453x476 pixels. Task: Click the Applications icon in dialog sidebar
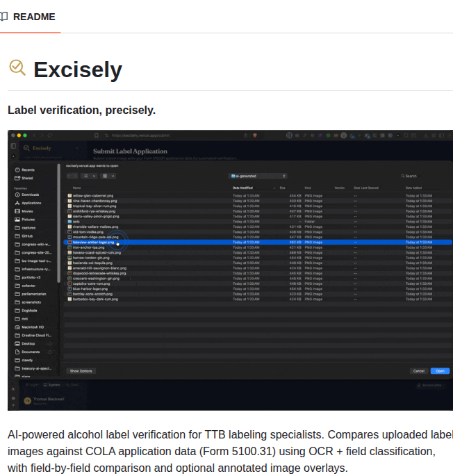point(17,203)
